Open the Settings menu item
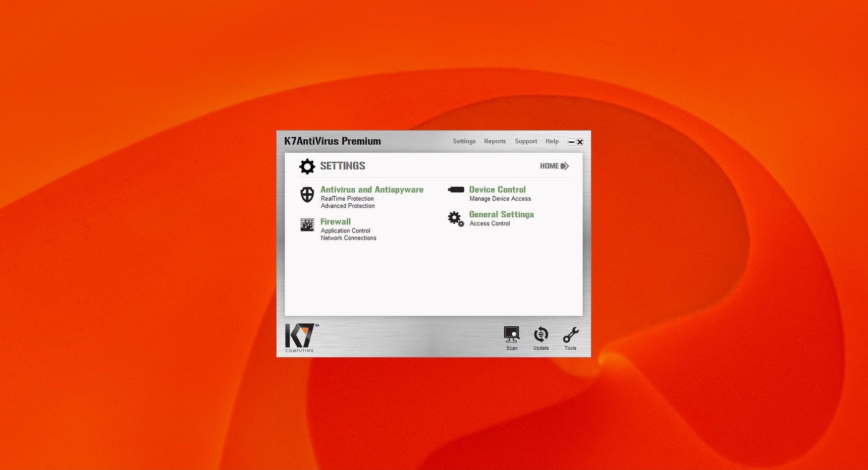This screenshot has height=470, width=868. click(x=464, y=141)
